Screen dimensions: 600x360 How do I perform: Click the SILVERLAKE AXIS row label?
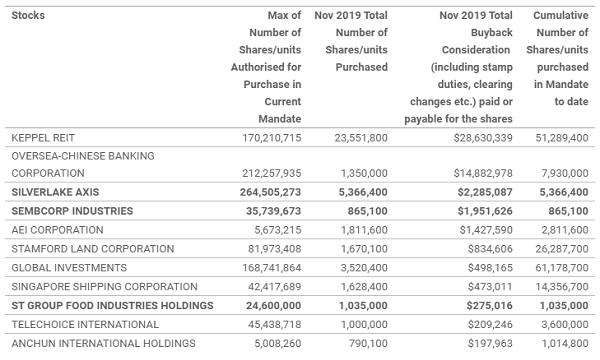[55, 192]
